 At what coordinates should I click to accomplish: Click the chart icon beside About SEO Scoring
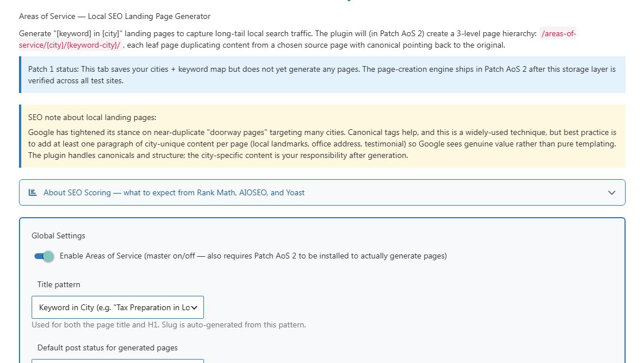32,192
